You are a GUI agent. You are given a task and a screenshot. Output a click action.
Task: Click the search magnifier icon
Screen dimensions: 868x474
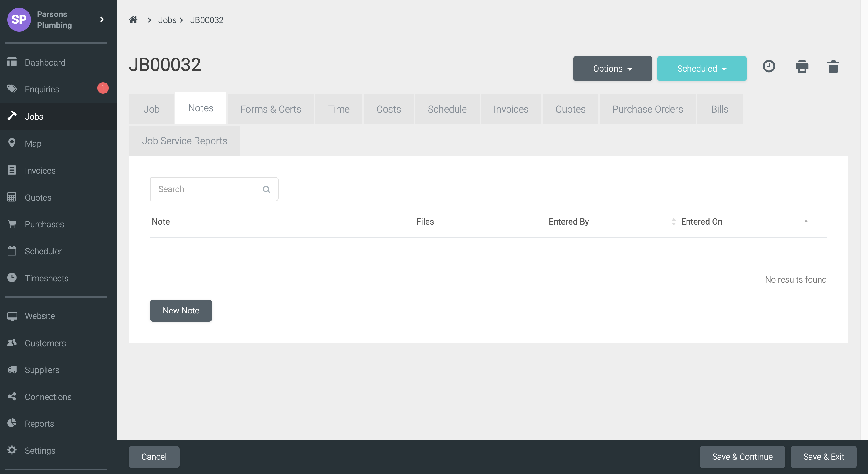click(266, 189)
